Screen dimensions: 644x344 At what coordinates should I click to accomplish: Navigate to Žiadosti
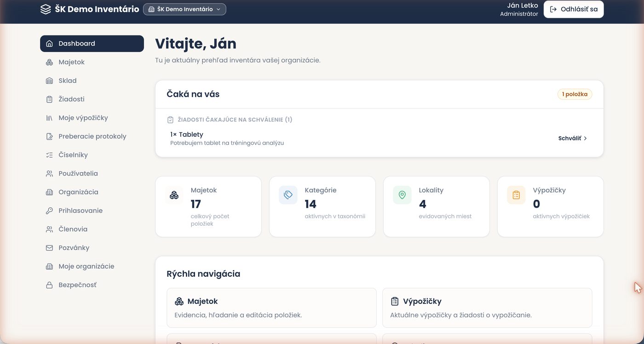[92, 99]
